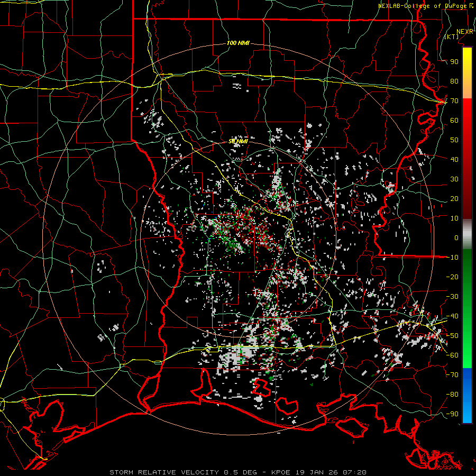Click the -40 value on the velocity scale
The width and height of the screenshot is (476, 476).
click(x=452, y=316)
